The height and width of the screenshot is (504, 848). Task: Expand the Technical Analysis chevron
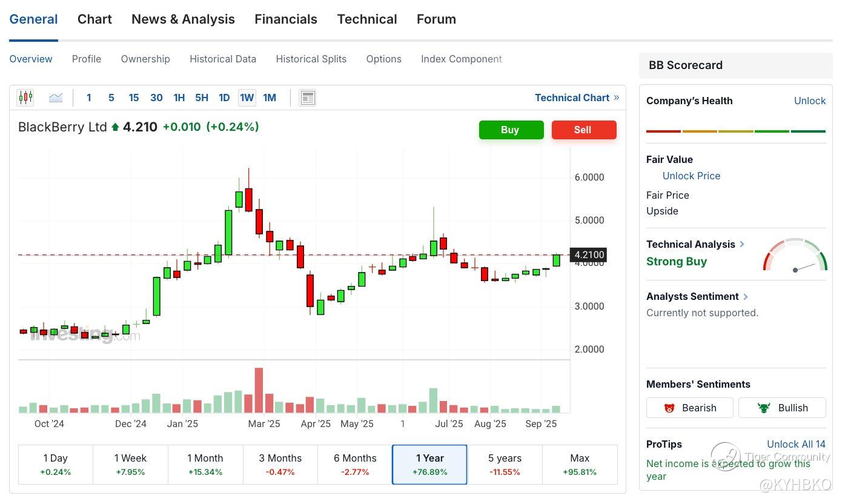tap(742, 244)
